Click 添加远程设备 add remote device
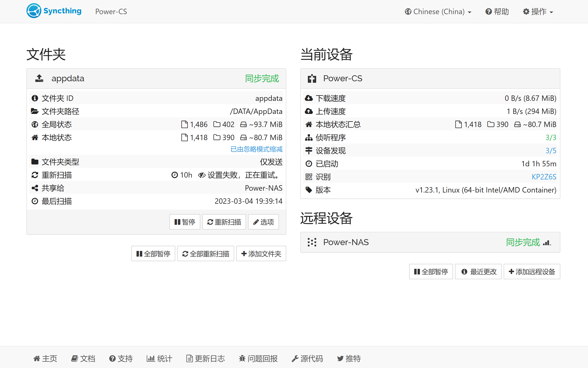This screenshot has width=588, height=368. (x=532, y=271)
